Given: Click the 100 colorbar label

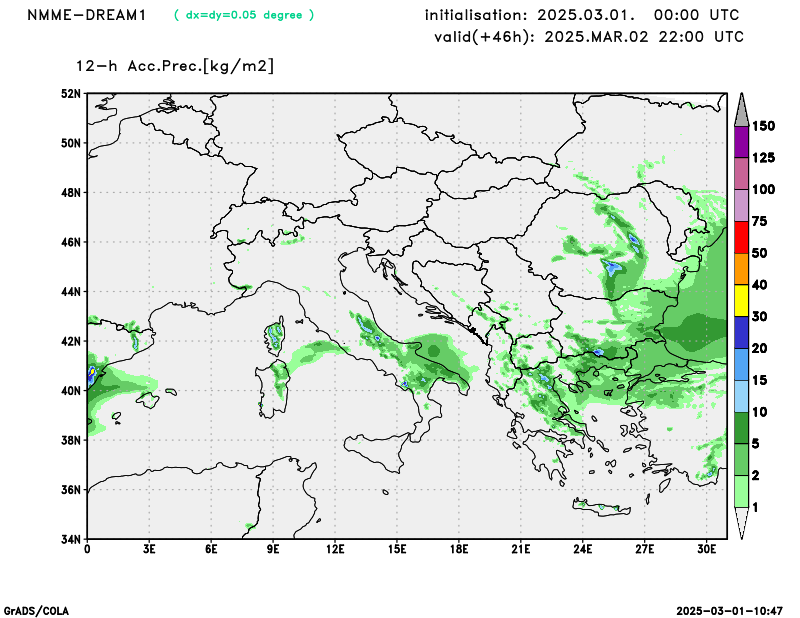Looking at the screenshot, I should [x=764, y=189].
